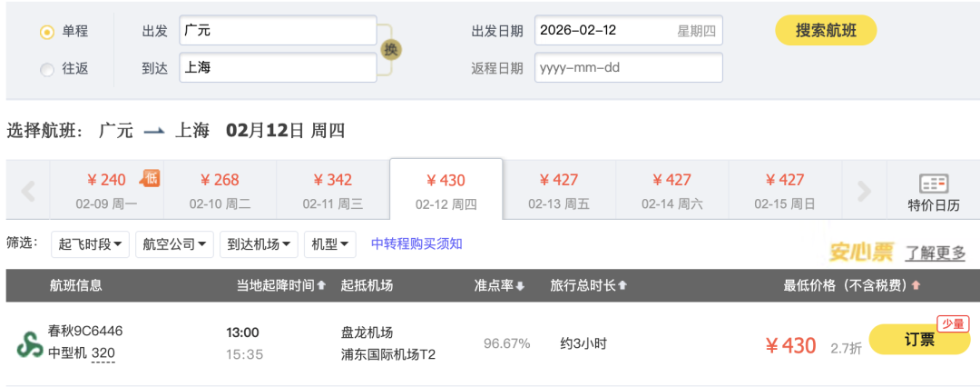Expand the 到达机场 filter dropdown

[x=258, y=244]
